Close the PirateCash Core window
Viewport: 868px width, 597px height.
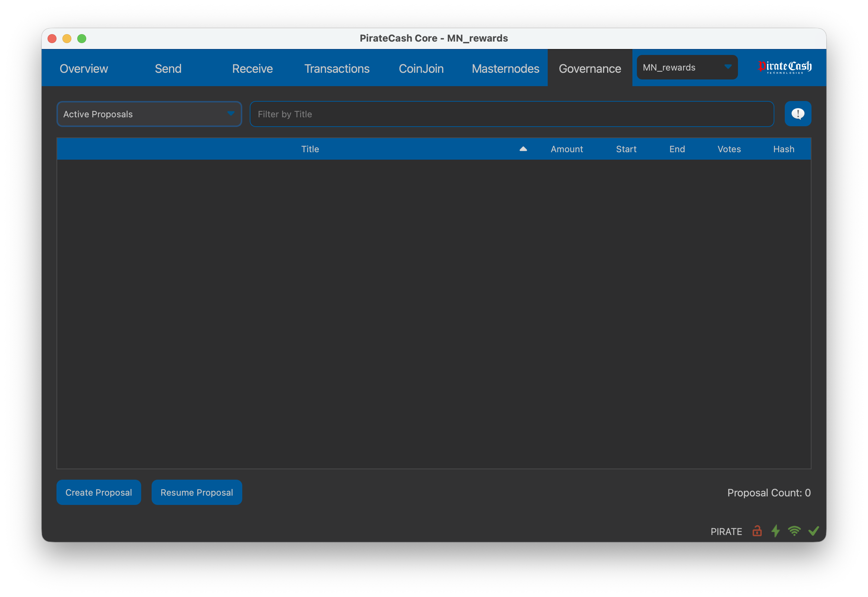(52, 39)
